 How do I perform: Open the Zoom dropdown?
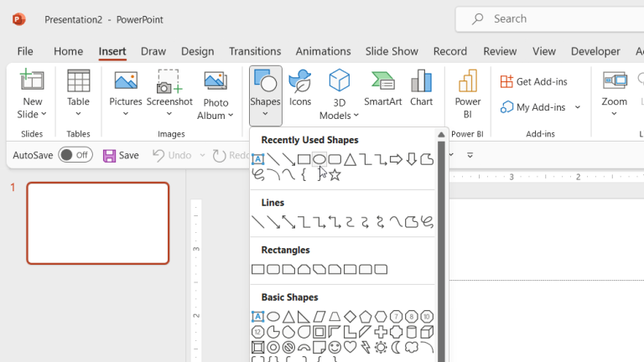click(x=614, y=95)
